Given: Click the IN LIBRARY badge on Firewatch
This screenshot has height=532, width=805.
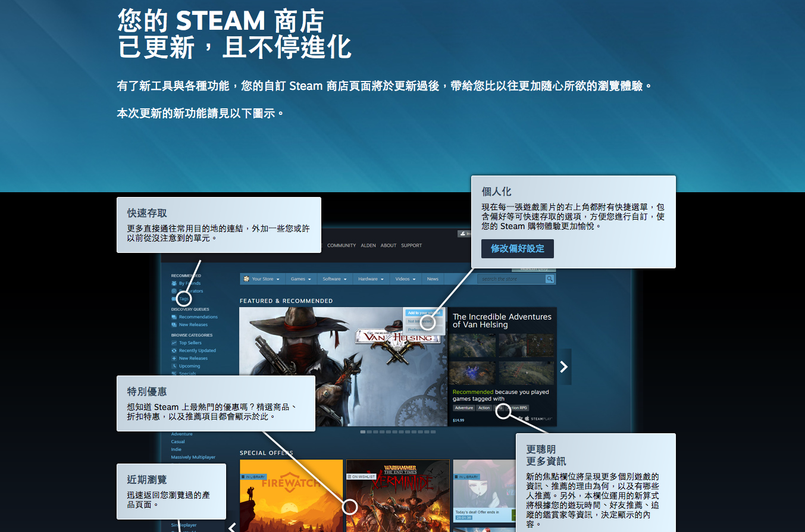Looking at the screenshot, I should point(252,477).
